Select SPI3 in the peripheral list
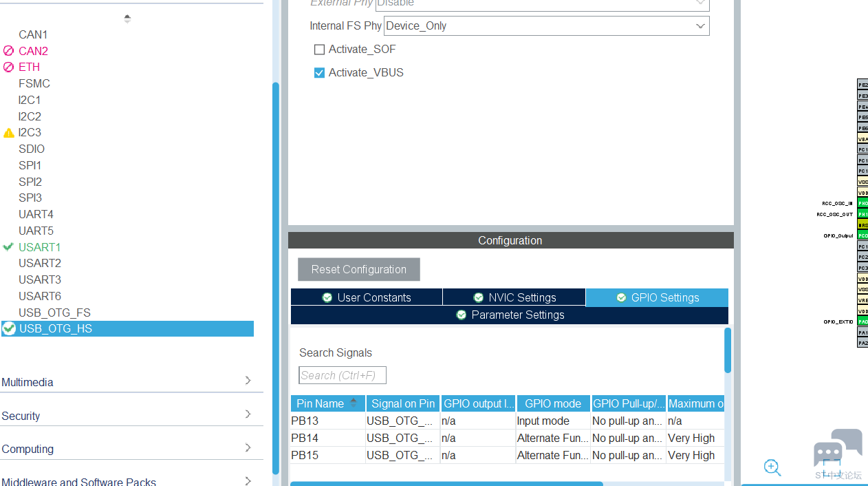 [30, 198]
